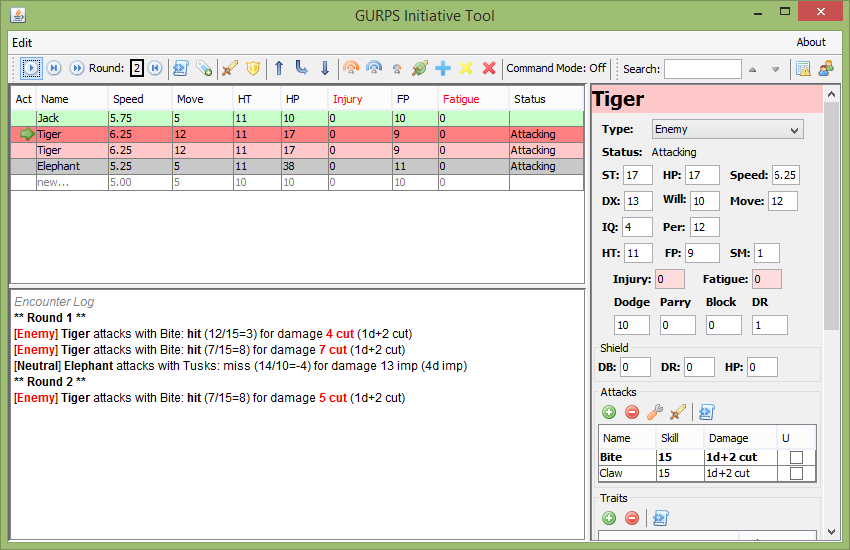This screenshot has height=550, width=850.
Task: Click the search next down arrow
Action: tap(775, 69)
